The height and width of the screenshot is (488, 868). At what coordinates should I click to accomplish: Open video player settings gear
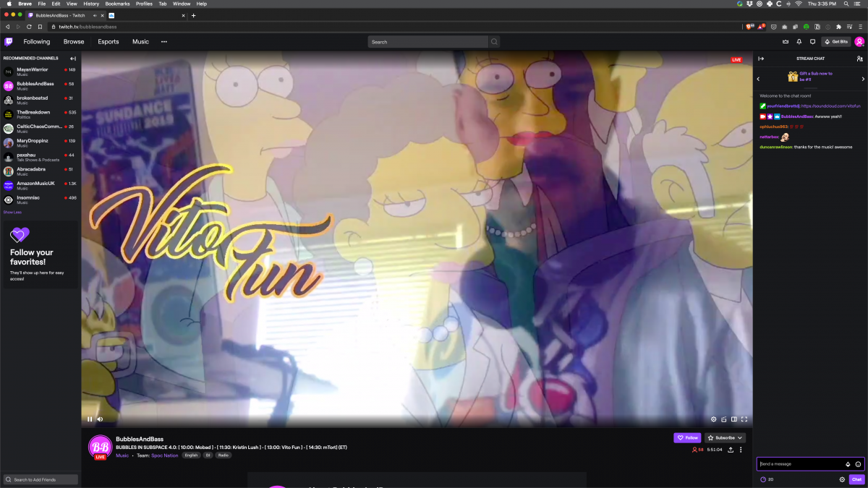(x=713, y=419)
